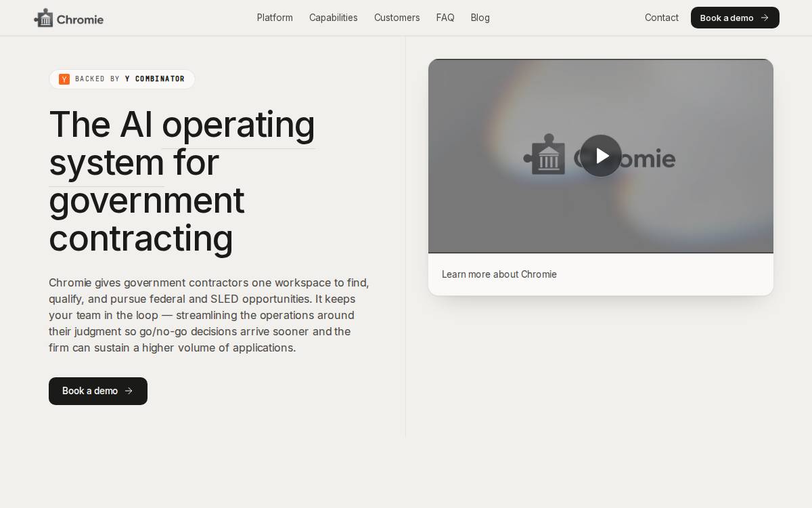Click Book a demo under hero text
The image size is (812, 508).
tap(98, 391)
